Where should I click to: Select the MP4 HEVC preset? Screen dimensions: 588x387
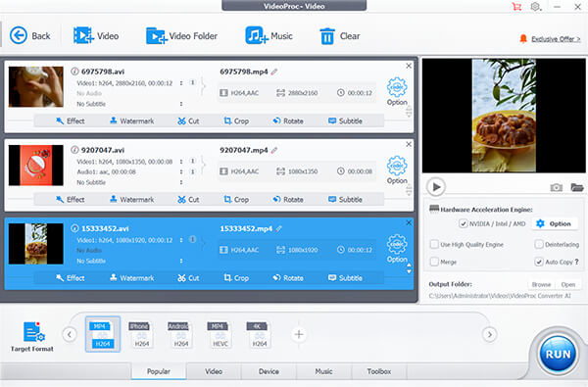point(220,334)
